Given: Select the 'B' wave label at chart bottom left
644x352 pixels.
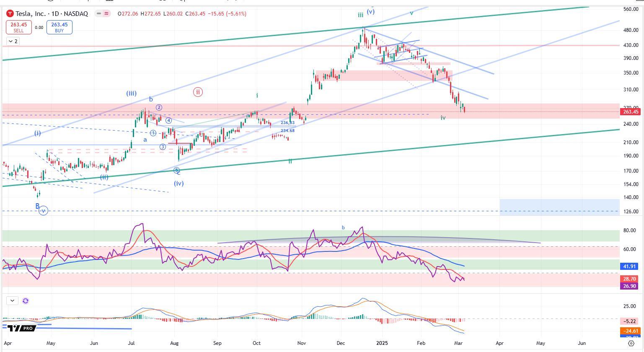Looking at the screenshot, I should coord(37,206).
